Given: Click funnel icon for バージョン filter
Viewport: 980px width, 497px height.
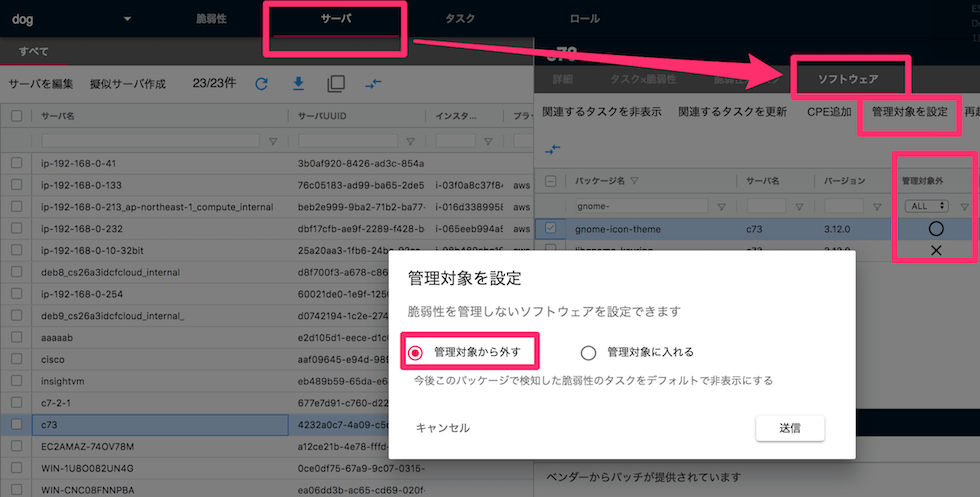Looking at the screenshot, I should click(x=878, y=206).
